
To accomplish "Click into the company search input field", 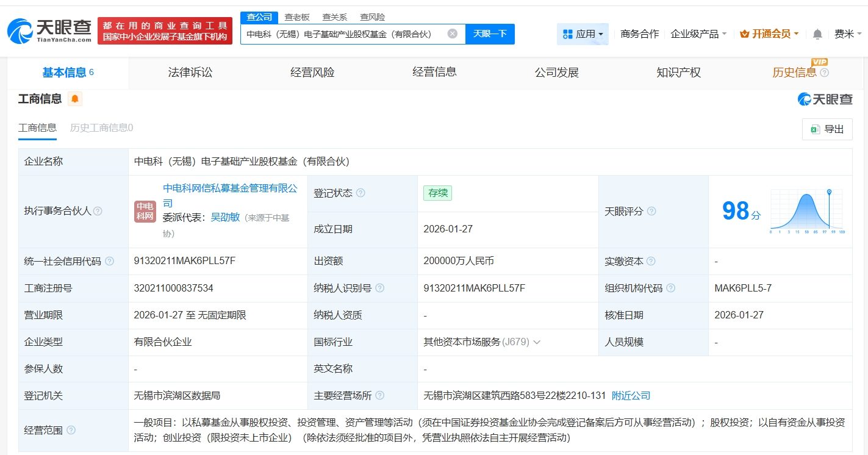I will [342, 34].
